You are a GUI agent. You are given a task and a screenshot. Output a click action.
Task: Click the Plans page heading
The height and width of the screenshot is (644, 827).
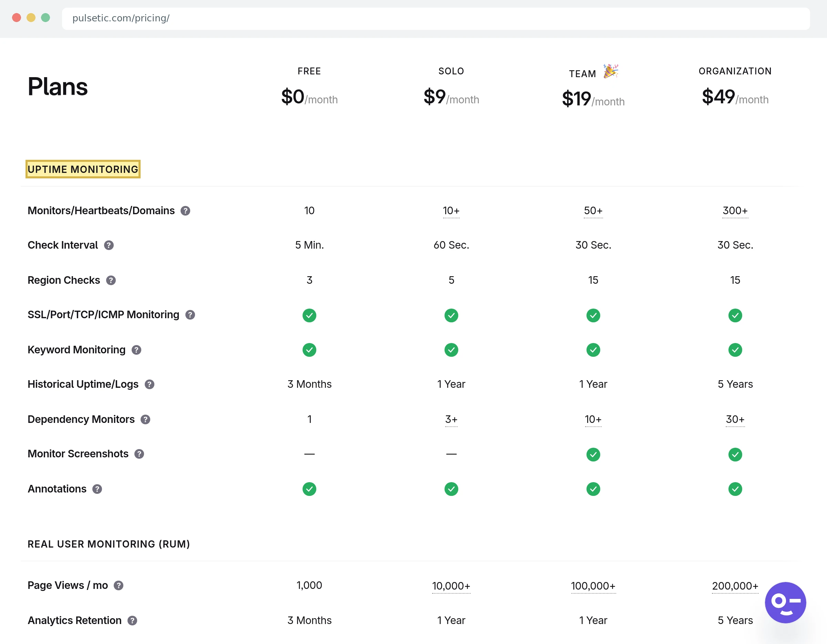click(58, 87)
